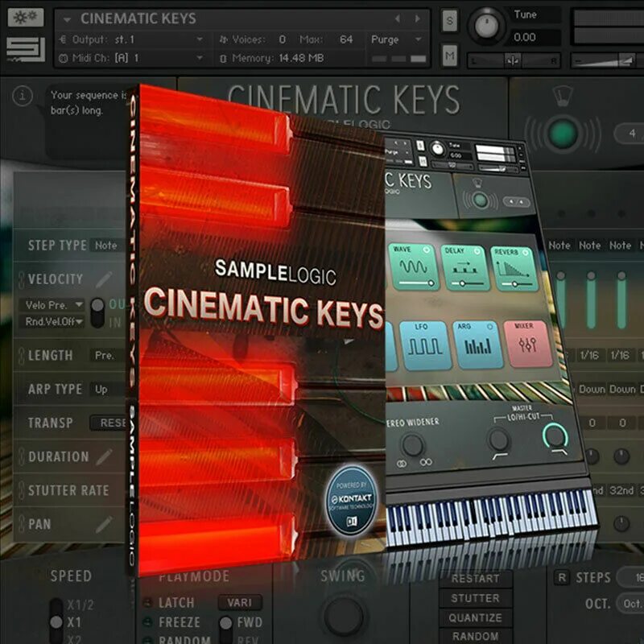Toggle the power icon on the WAVE tile
The image size is (644, 644).
click(427, 250)
